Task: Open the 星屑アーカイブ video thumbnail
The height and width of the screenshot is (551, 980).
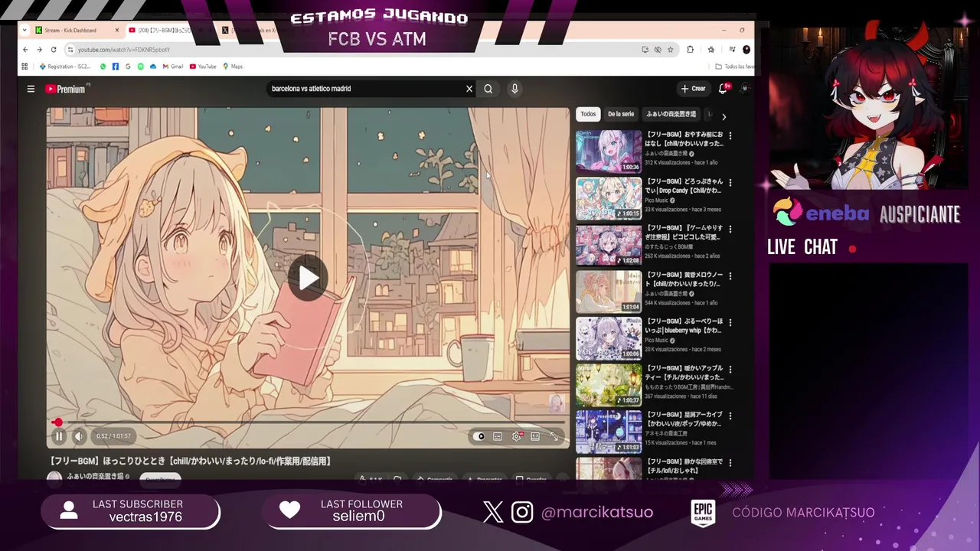Action: click(609, 432)
